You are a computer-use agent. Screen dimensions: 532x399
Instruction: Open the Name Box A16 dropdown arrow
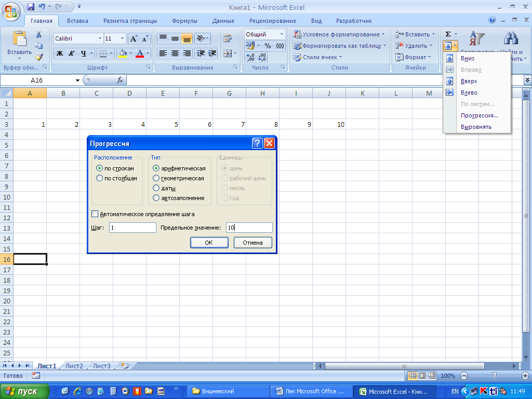point(77,81)
